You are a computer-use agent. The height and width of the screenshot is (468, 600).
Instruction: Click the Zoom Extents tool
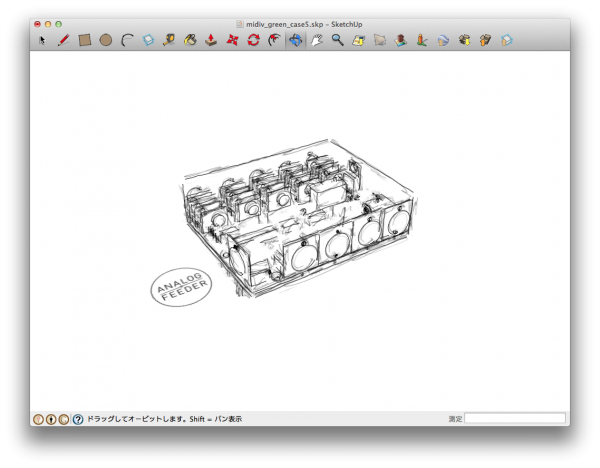[x=358, y=41]
